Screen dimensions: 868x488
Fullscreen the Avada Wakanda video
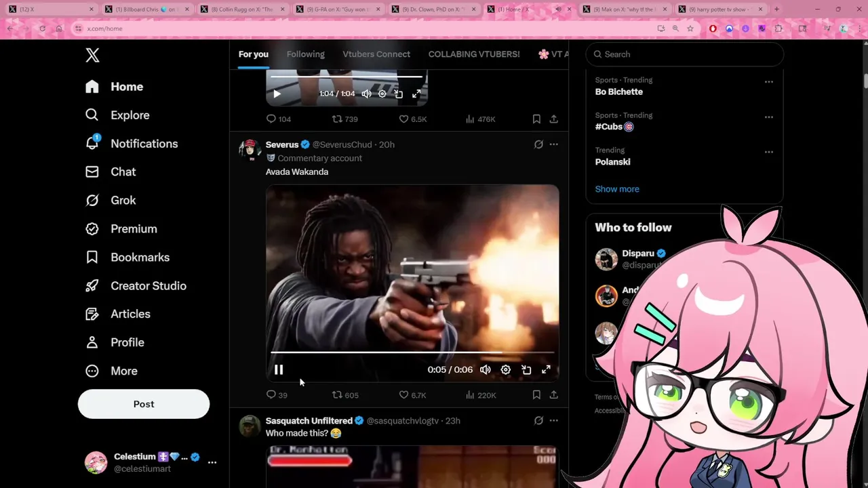point(546,370)
